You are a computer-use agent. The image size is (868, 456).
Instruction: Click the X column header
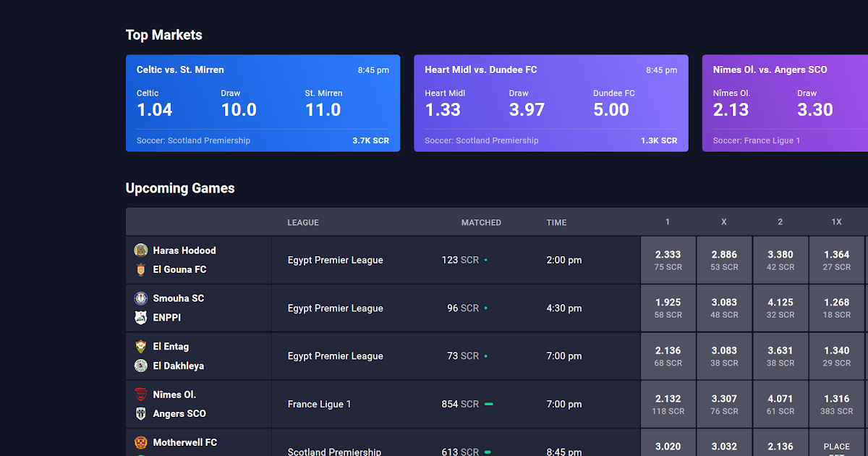click(724, 222)
